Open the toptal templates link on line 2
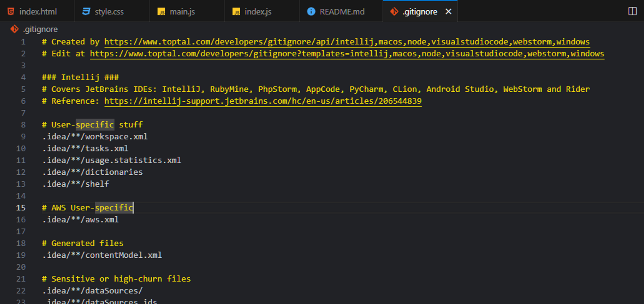Screen dimensions: 644x304 coord(347,54)
